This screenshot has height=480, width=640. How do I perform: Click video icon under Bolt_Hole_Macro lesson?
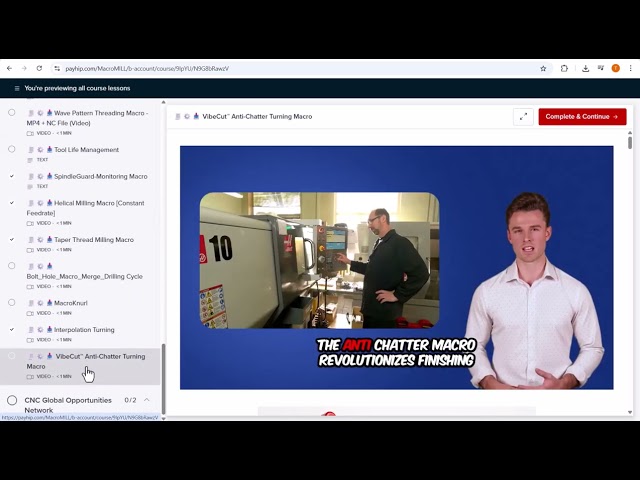click(30, 287)
